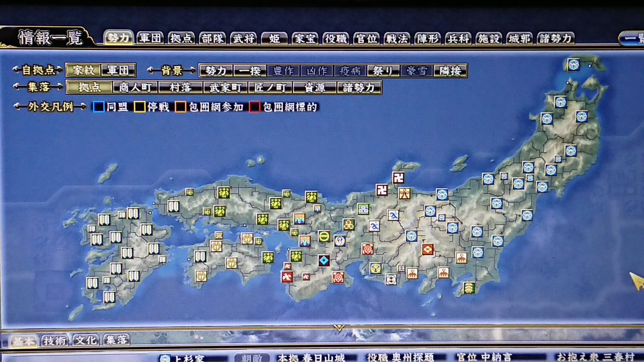Click the orange 包囲網参加 legend swatch
Viewport: 644px width, 362px height.
pos(180,107)
